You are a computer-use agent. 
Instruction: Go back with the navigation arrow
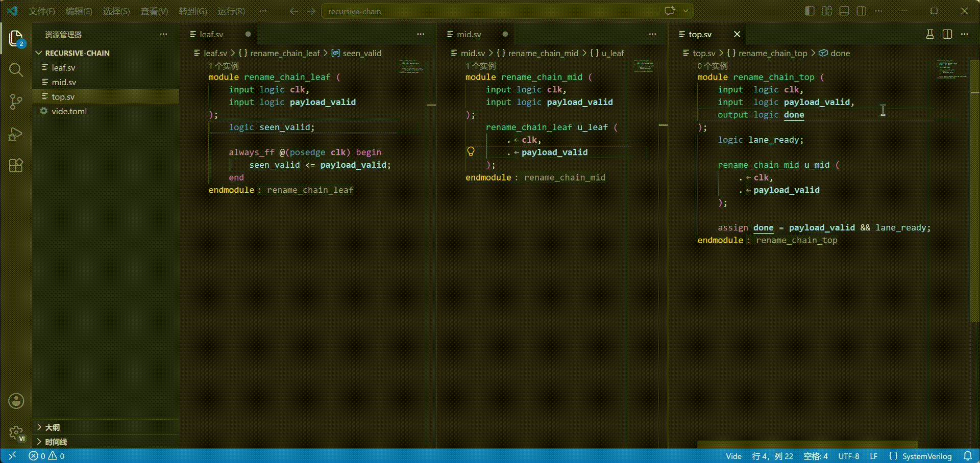(x=294, y=11)
